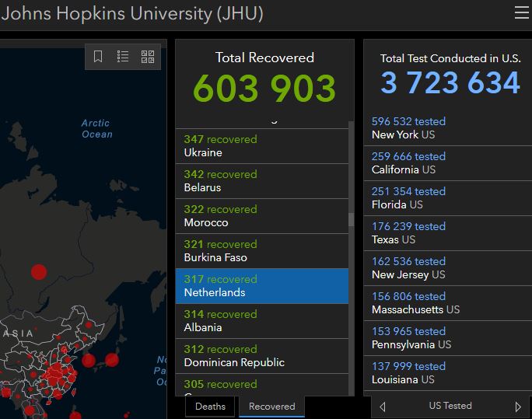Screen dimensions: 532x419
Task: Select the Pennsylvania US tested row
Action: pyautogui.click(x=448, y=338)
